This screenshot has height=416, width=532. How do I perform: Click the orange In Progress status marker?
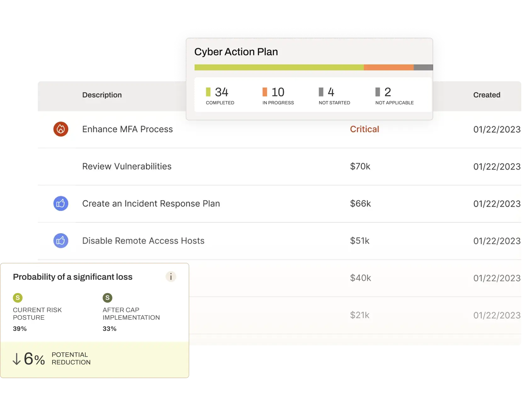(265, 92)
